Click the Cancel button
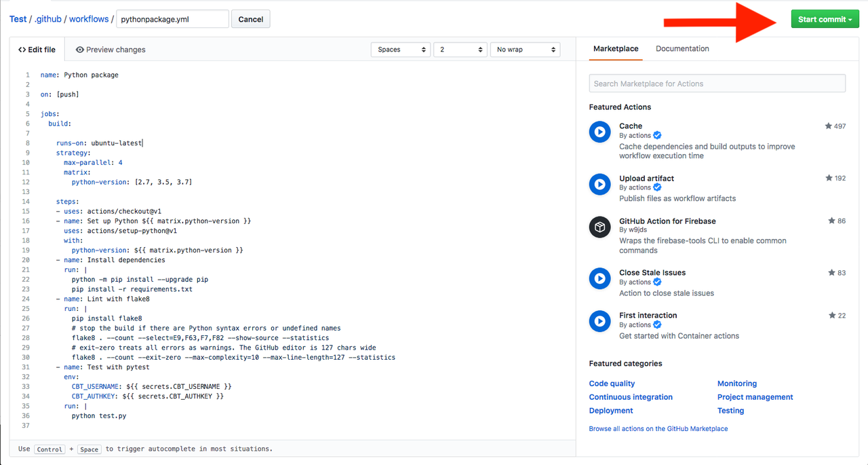Viewport: 868px width, 465px height. coord(251,19)
